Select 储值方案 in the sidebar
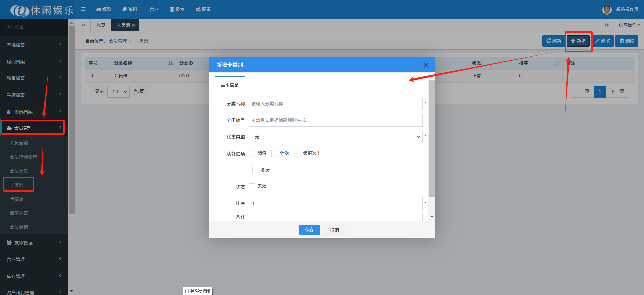This screenshot has width=644, height=295. [19, 213]
